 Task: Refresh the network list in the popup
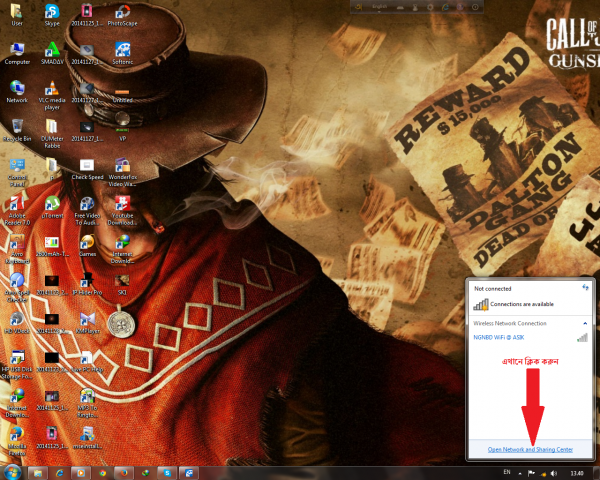coord(585,287)
